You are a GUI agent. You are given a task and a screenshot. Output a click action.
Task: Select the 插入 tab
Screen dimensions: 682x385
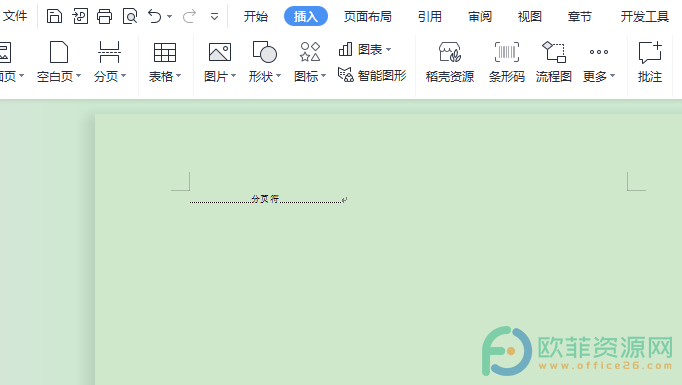click(x=306, y=17)
